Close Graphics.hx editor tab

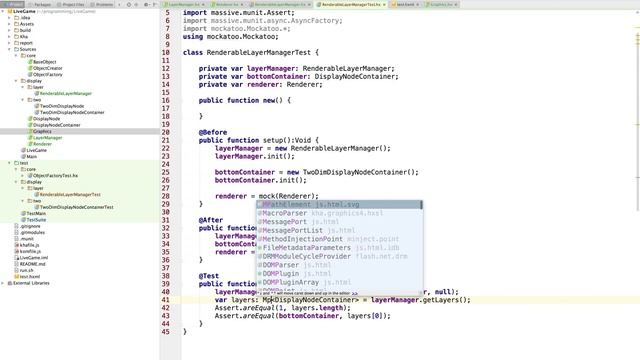point(456,4)
